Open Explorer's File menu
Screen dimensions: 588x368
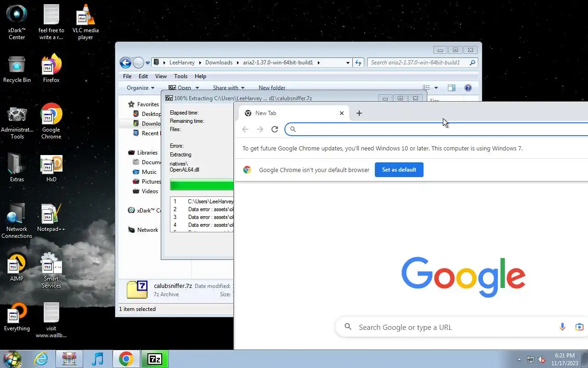pyautogui.click(x=127, y=76)
